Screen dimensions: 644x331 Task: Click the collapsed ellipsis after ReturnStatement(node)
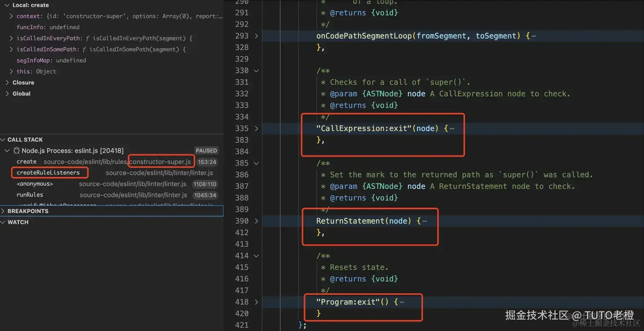click(425, 221)
